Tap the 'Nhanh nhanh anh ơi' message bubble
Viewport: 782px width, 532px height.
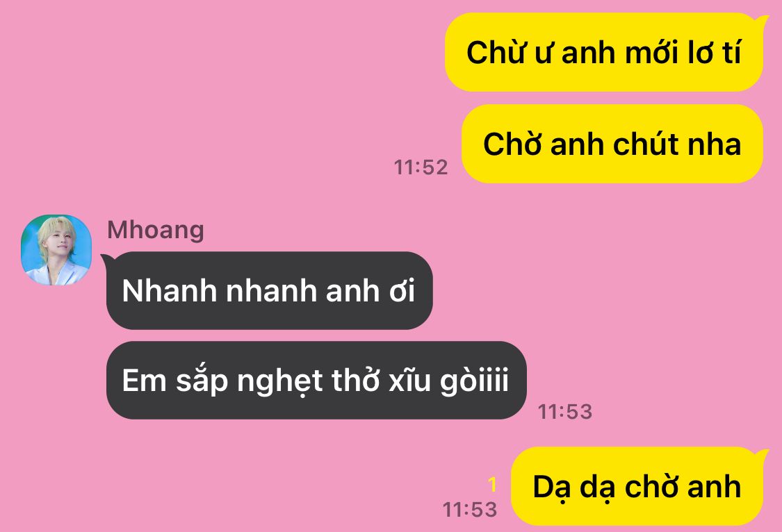(269, 290)
